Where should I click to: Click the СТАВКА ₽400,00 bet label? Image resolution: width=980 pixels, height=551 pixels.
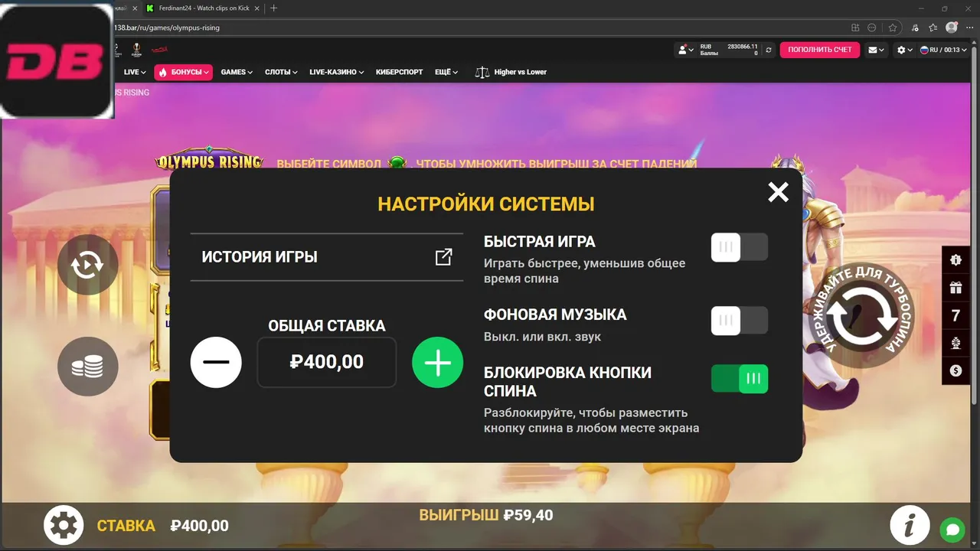(162, 527)
